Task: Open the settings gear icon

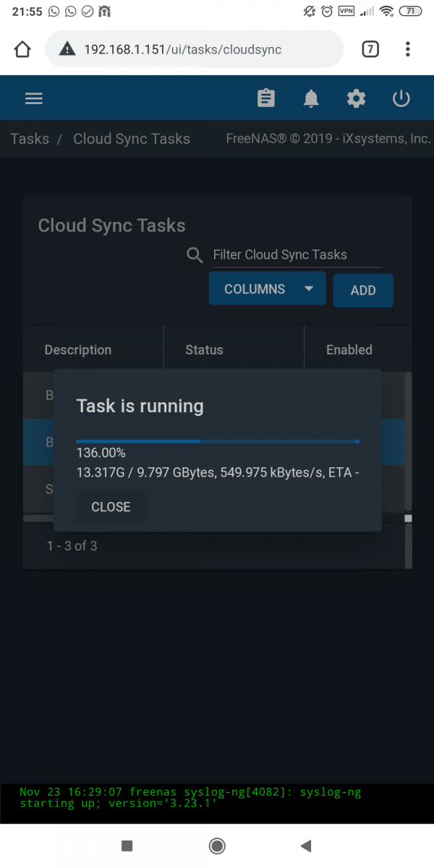Action: click(356, 98)
